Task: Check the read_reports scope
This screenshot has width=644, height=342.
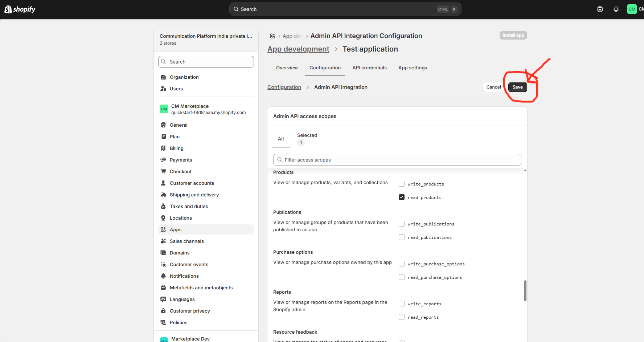Action: pos(402,317)
